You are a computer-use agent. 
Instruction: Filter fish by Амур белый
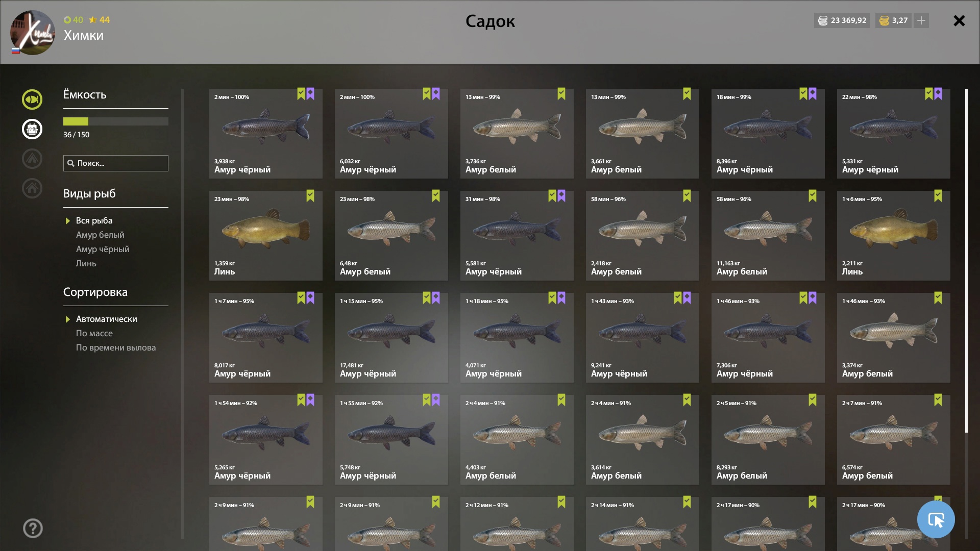tap(100, 235)
